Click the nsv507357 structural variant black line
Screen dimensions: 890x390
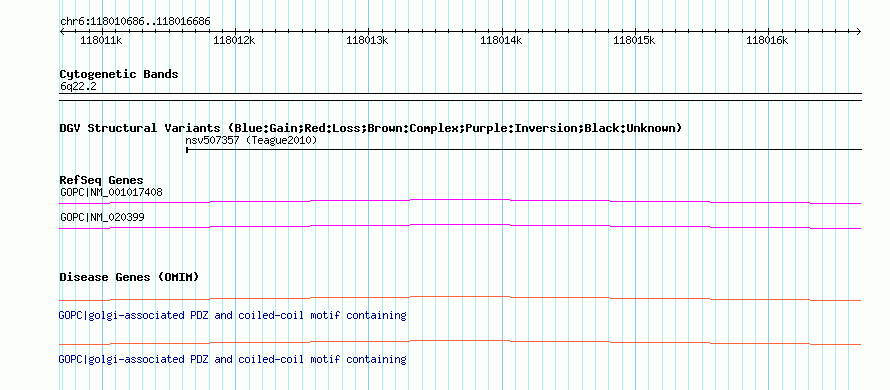pos(524,150)
